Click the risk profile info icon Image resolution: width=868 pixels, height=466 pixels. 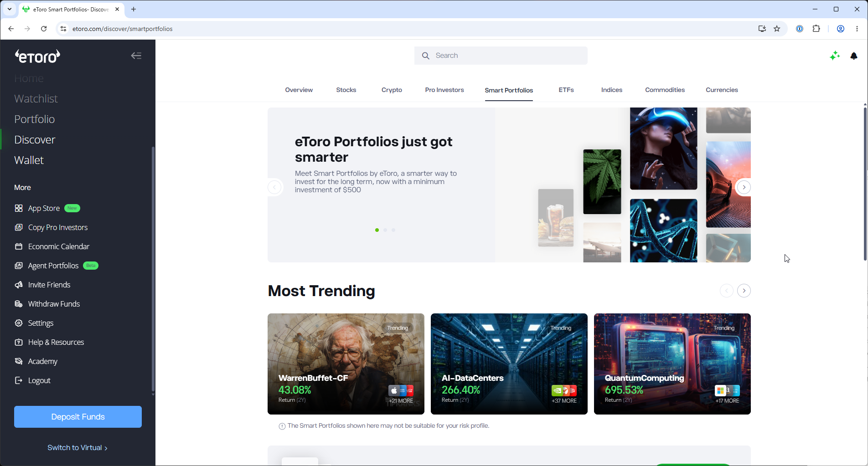[x=282, y=426]
